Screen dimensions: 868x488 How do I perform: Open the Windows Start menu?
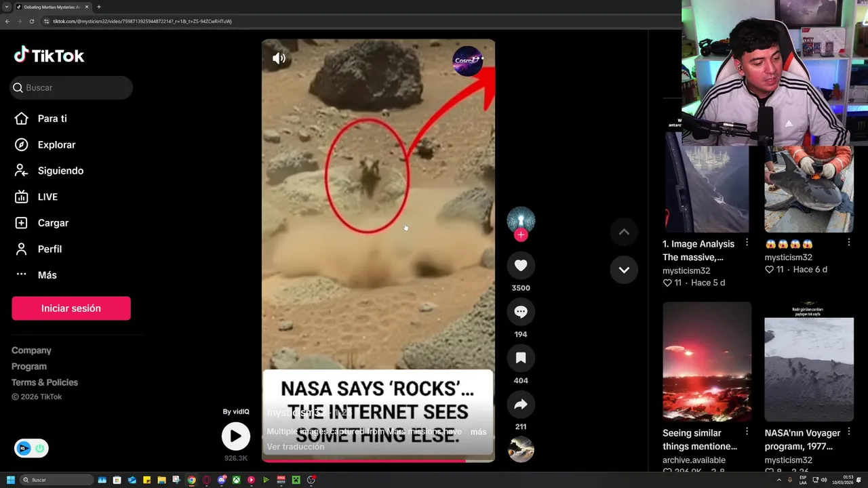click(11, 480)
